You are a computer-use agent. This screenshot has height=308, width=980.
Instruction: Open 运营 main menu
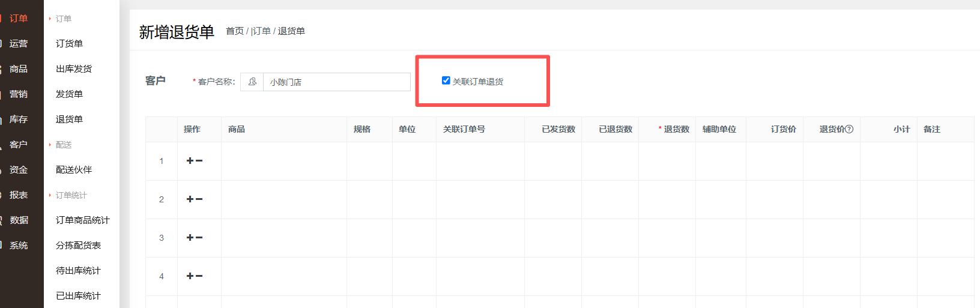coord(19,44)
